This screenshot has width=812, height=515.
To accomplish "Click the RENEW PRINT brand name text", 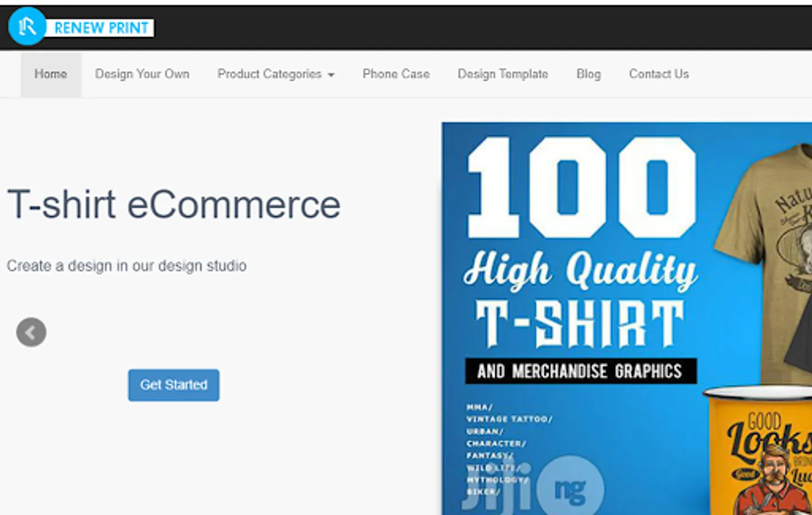I will coord(101,28).
